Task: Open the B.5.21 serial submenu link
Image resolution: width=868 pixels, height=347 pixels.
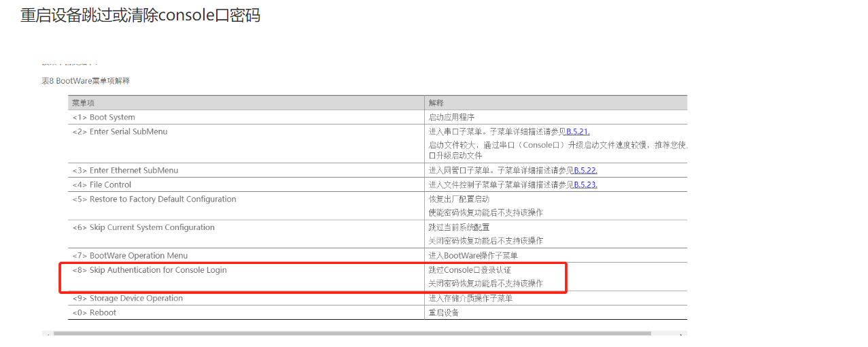Action: coord(578,131)
